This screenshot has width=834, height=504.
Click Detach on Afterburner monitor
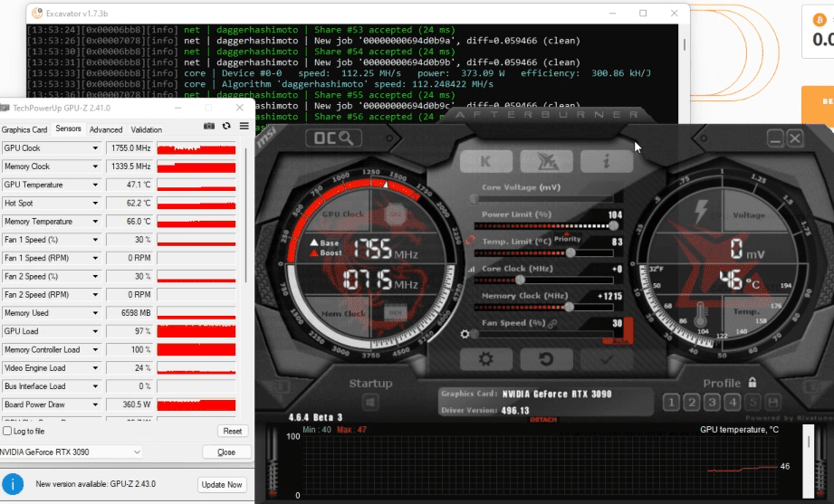coord(543,420)
